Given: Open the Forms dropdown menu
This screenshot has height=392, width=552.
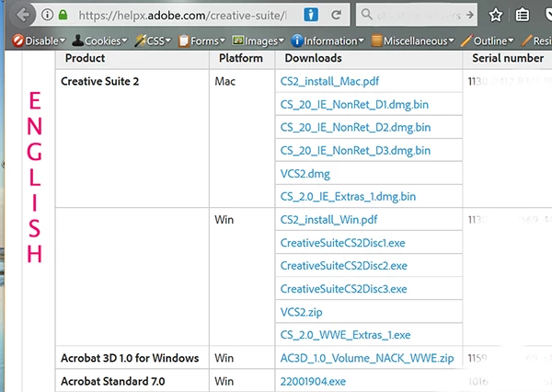Looking at the screenshot, I should 201,40.
